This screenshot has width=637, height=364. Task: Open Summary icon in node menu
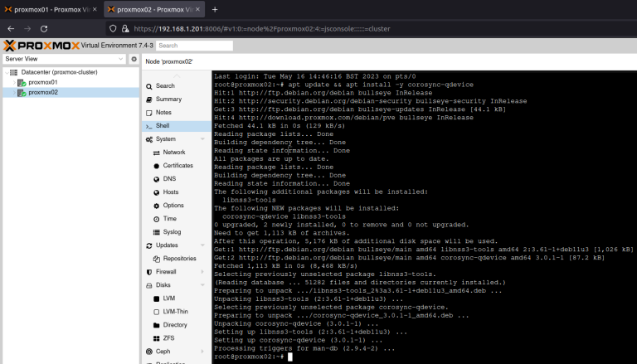point(149,99)
